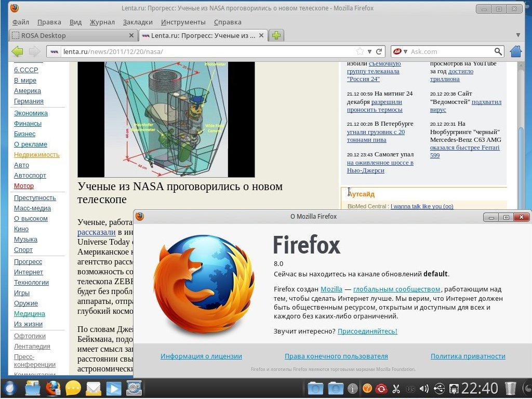Open the list-all-tabs dropdown arrow
The image size is (532, 399).
click(518, 35)
